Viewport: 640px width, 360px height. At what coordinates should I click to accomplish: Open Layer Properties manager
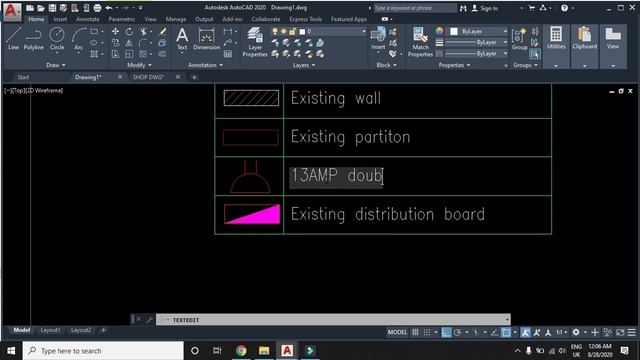[255, 42]
